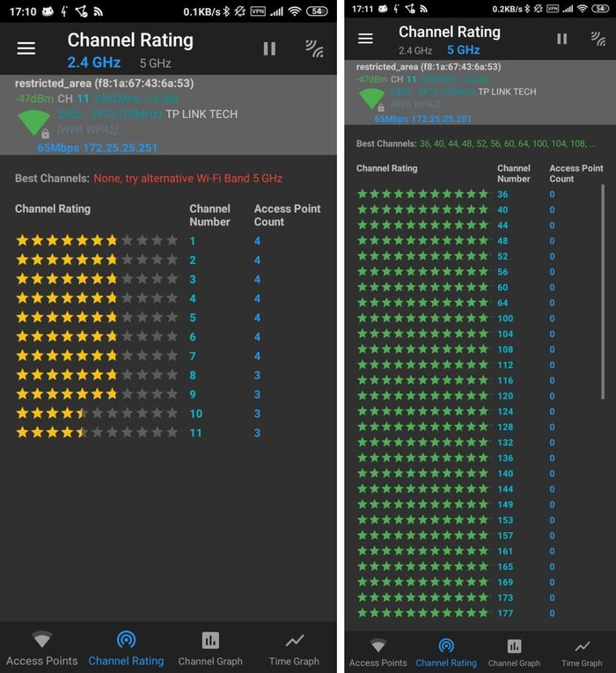Select channel number 11 in 2.4 GHz list

point(195,433)
